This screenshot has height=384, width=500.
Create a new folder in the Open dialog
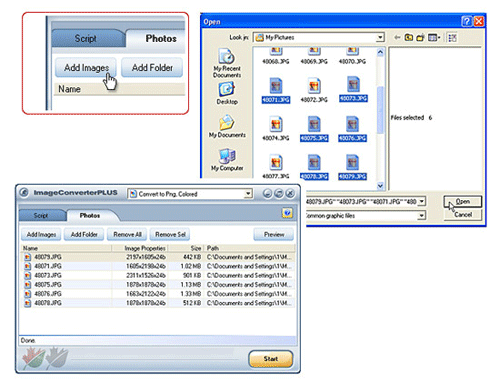pos(420,37)
